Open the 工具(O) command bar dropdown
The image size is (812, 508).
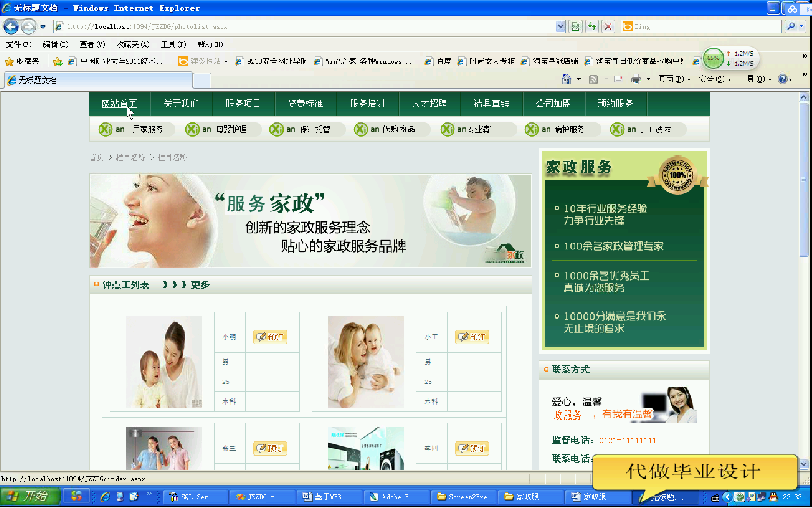pyautogui.click(x=755, y=79)
